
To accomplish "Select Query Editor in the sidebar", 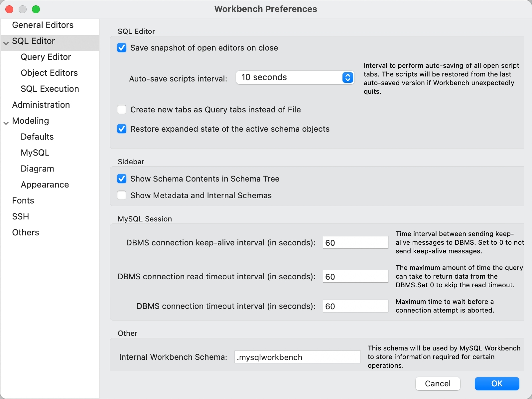I will pos(46,57).
